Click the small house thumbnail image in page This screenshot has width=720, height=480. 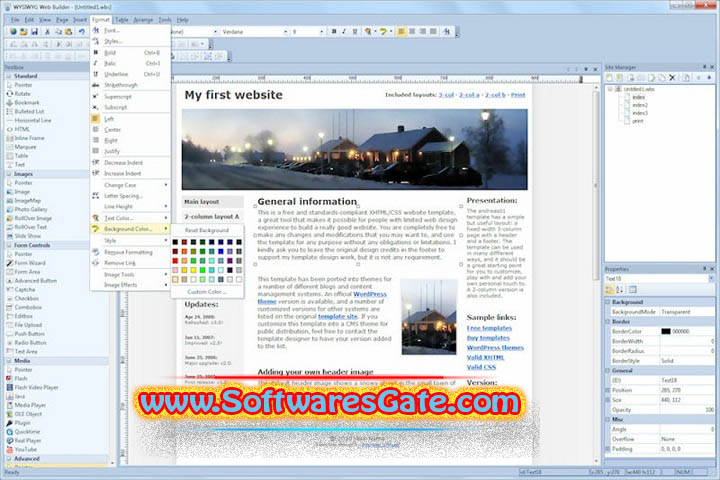(x=429, y=316)
